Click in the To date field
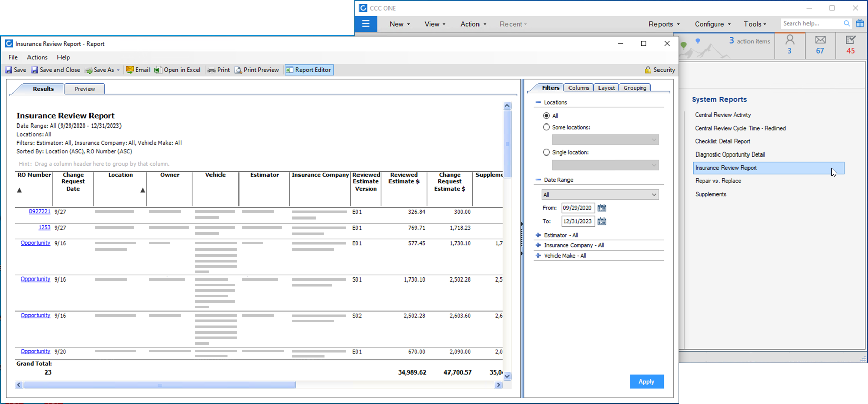Screen dimensions: 868x404 (578, 221)
